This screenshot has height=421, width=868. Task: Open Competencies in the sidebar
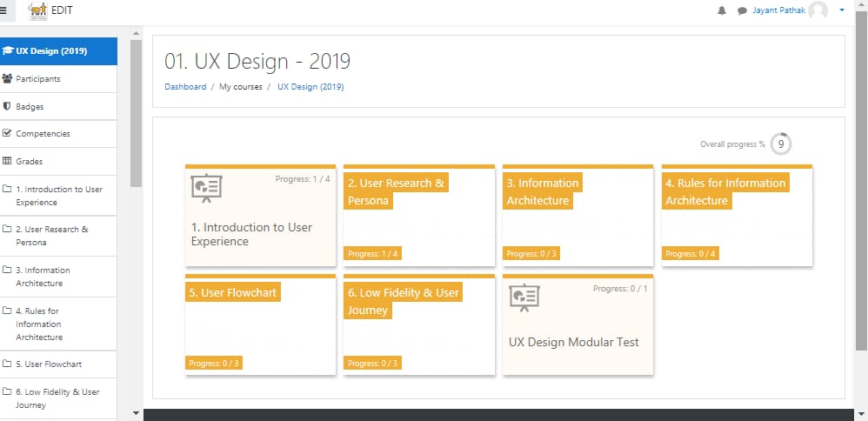tap(43, 134)
